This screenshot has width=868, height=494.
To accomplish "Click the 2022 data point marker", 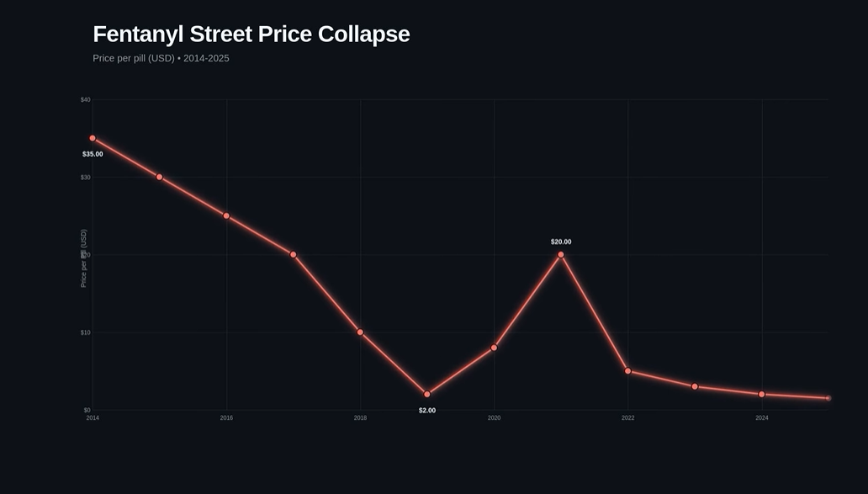I will (628, 371).
